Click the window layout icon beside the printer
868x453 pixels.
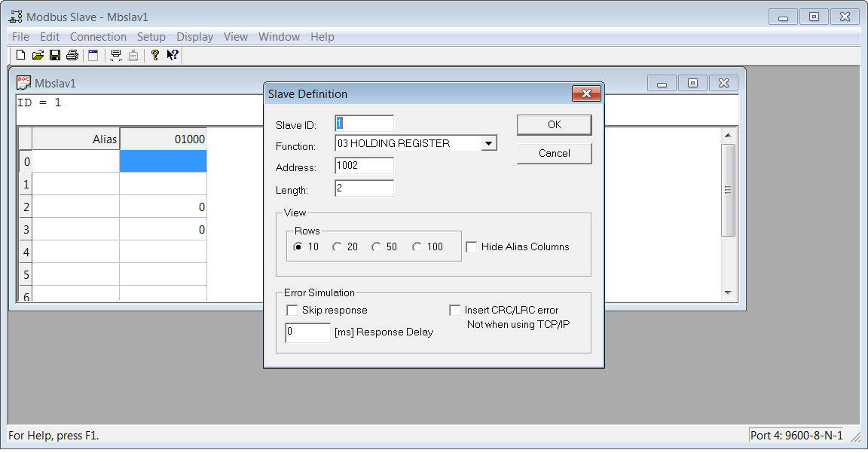pos(93,55)
